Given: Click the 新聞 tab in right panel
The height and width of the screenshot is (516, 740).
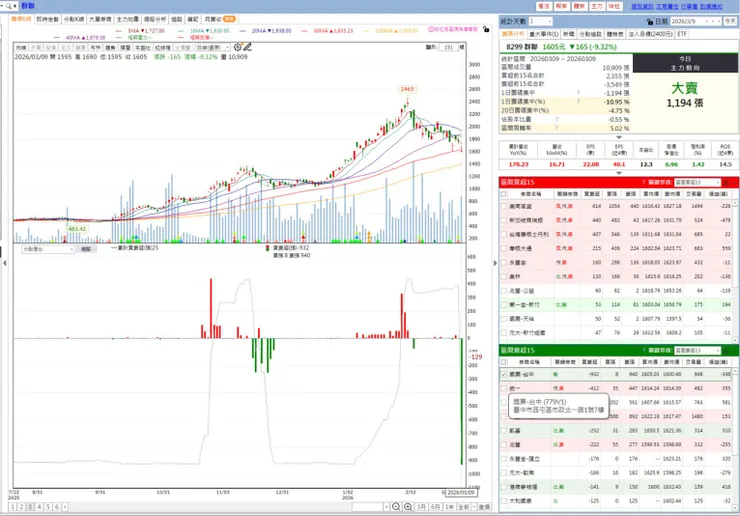Looking at the screenshot, I should click(568, 34).
